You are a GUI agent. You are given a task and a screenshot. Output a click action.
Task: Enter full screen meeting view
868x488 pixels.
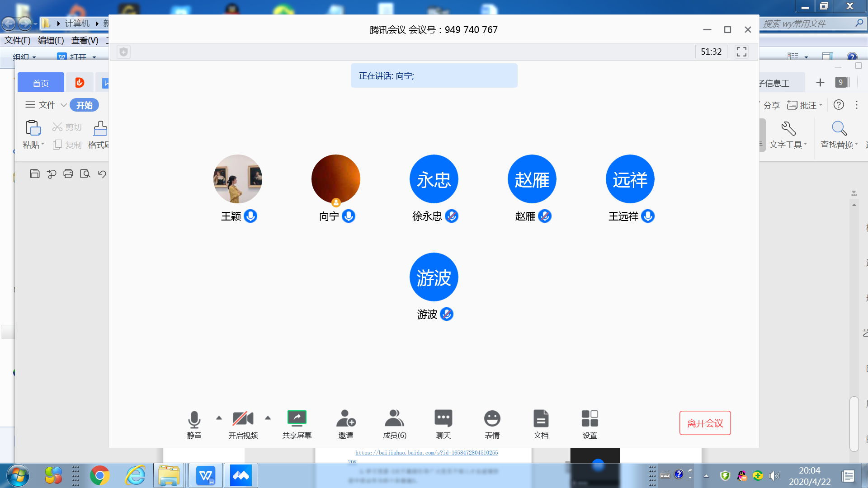point(741,52)
